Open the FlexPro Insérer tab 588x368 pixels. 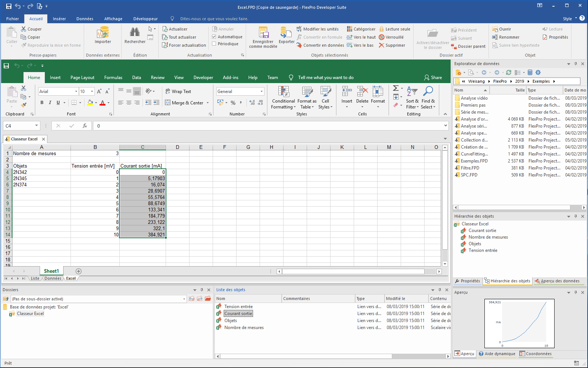click(59, 19)
